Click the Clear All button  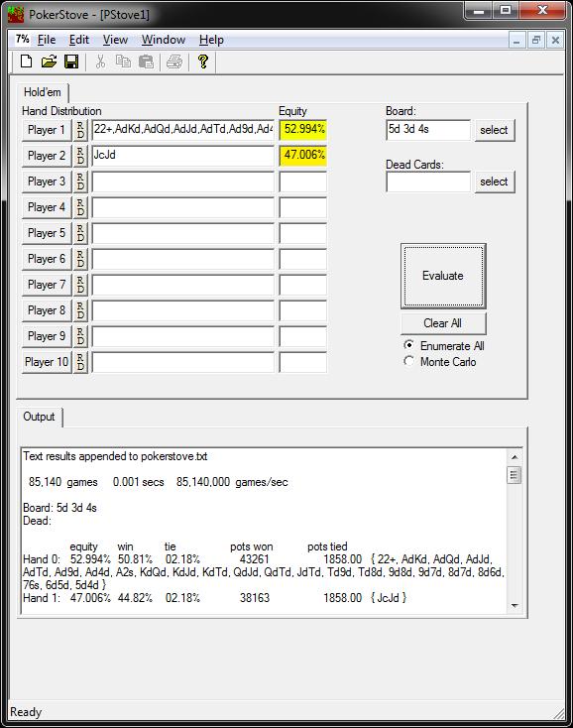click(x=443, y=323)
